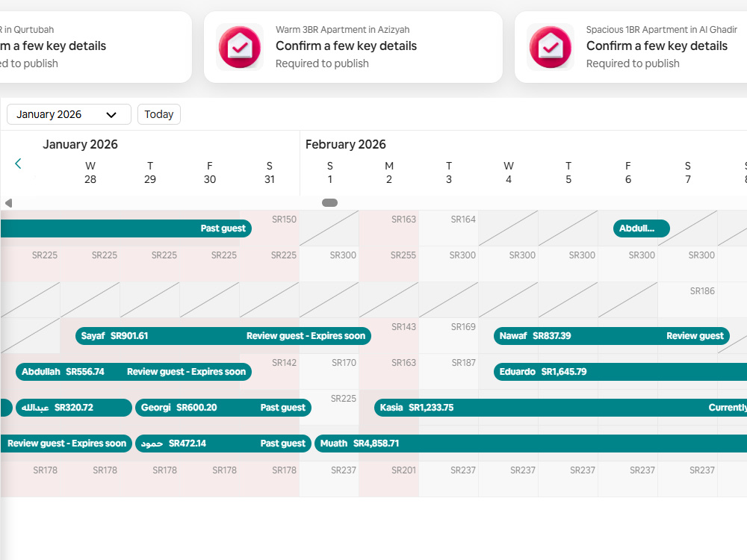Open bottom Review guest - Expires soon bar
The image size is (747, 560).
[x=66, y=444]
